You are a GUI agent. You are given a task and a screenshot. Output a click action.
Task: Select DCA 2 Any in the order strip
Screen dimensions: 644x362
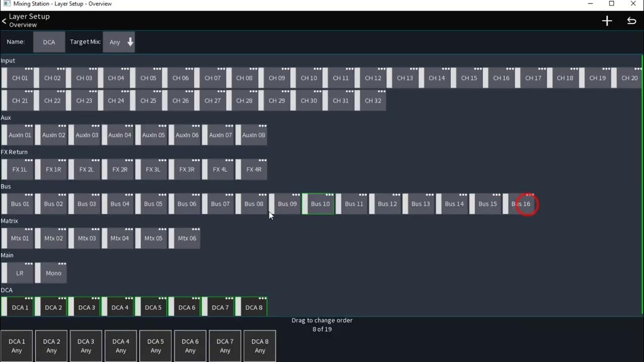[x=51, y=346]
